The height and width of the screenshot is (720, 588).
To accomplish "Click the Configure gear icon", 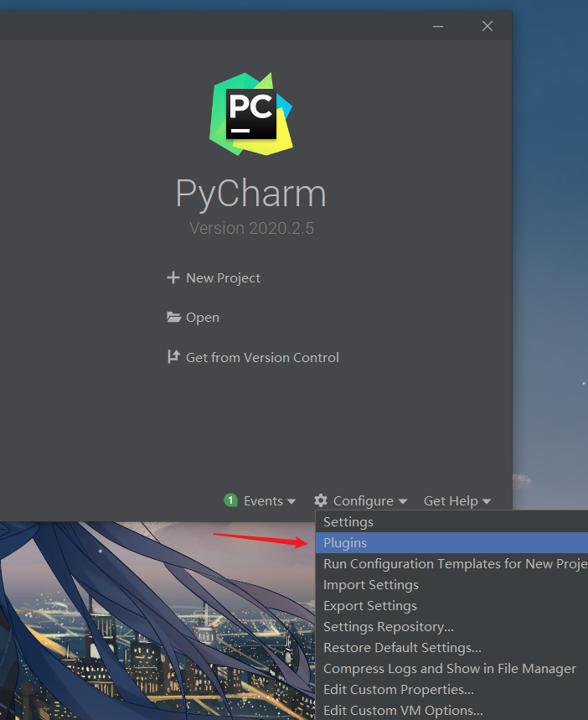I will coord(321,500).
